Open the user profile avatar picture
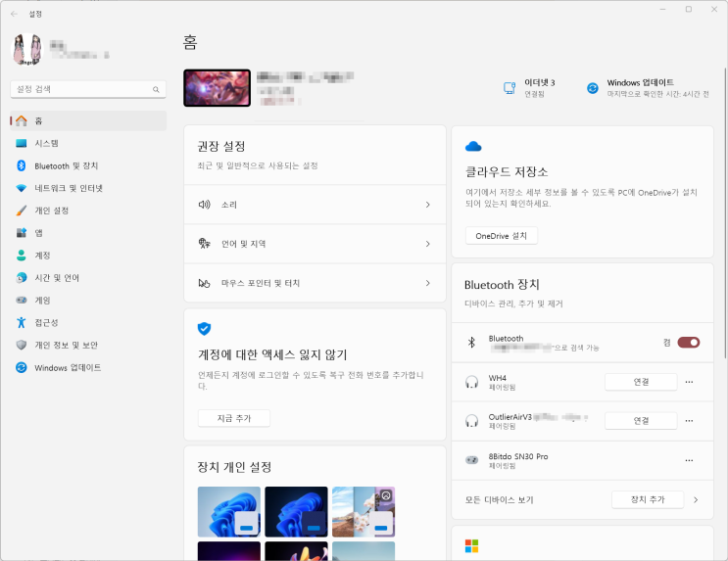This screenshot has width=728, height=561. 27,49
